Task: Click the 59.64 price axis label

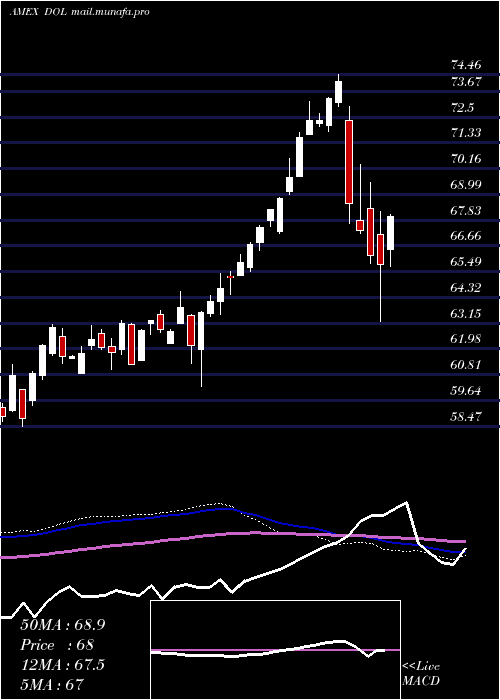Action: 466,391
